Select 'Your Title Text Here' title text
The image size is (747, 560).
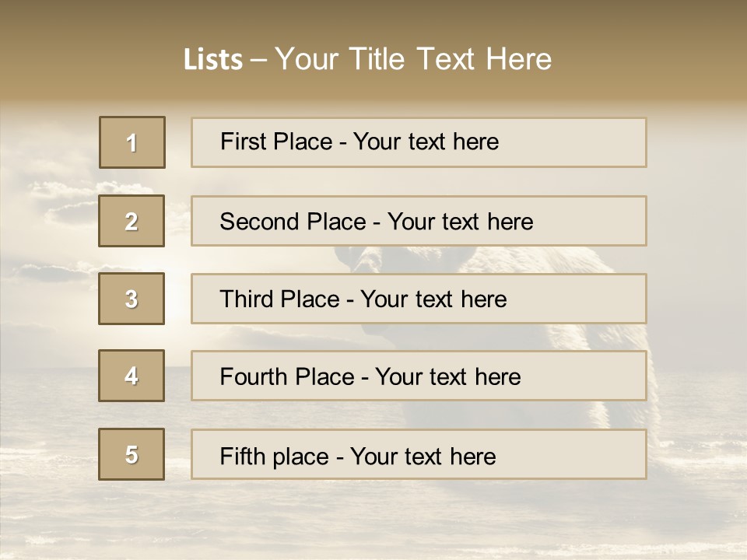point(413,59)
